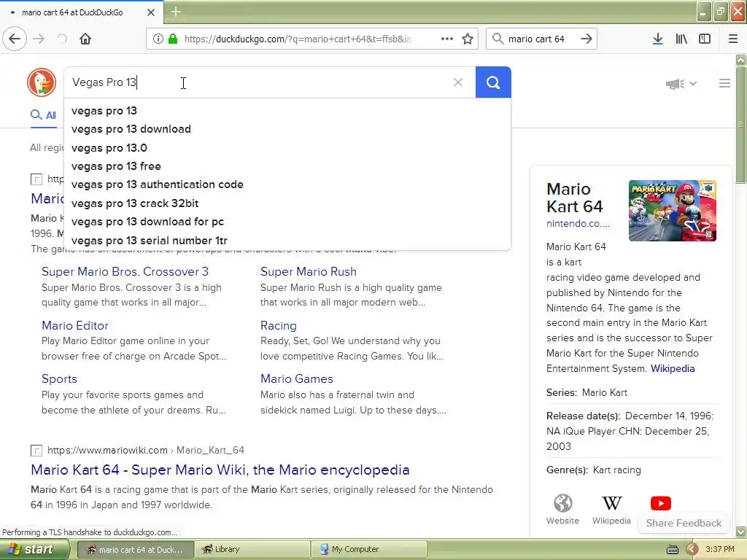
Task: Open the 'Sports' sitelink
Action: click(59, 379)
